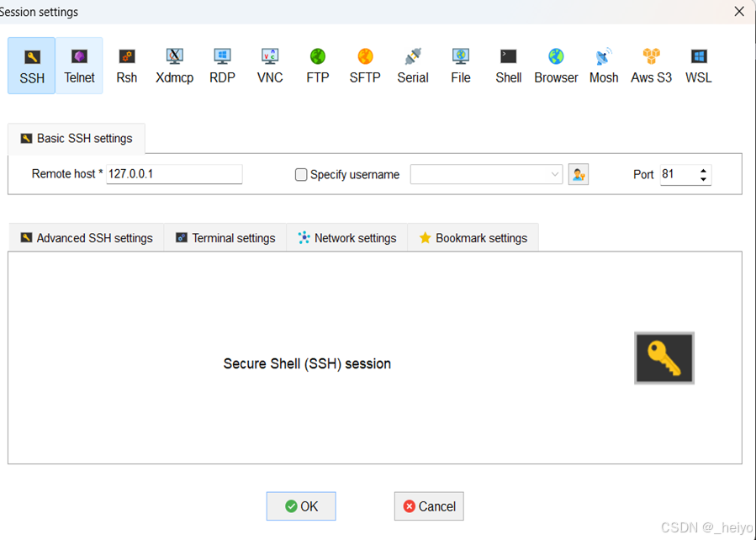Viewport: 756px width, 540px height.
Task: Select the Telnet session type
Action: pos(79,66)
